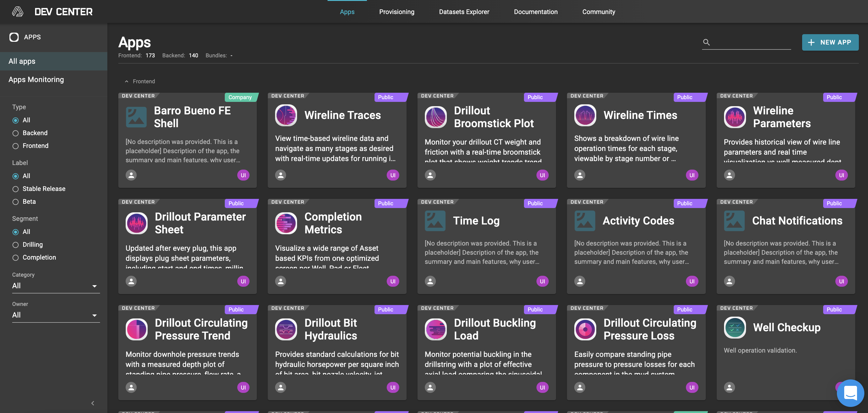868x413 pixels.
Task: Click the owner avatar on Well Checkup card
Action: (729, 387)
